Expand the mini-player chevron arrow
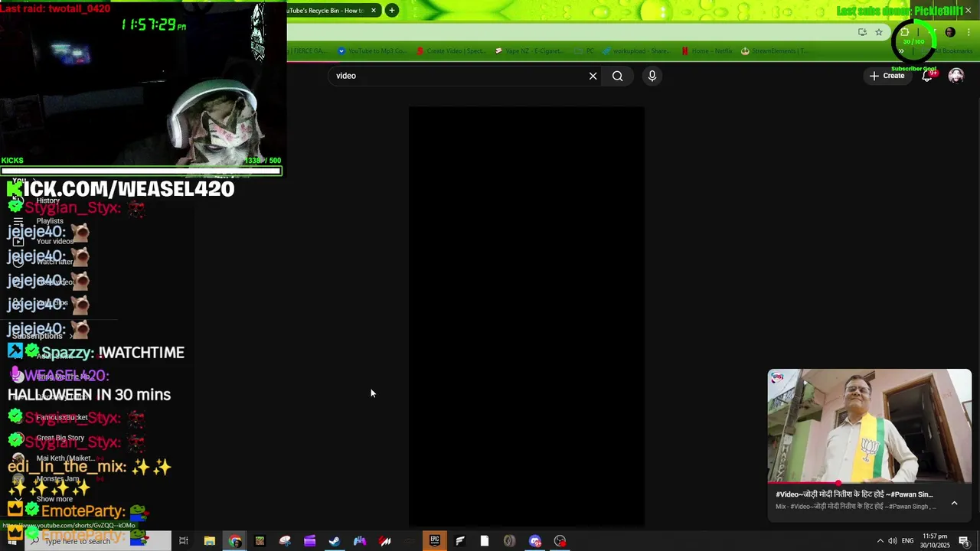 click(x=954, y=503)
